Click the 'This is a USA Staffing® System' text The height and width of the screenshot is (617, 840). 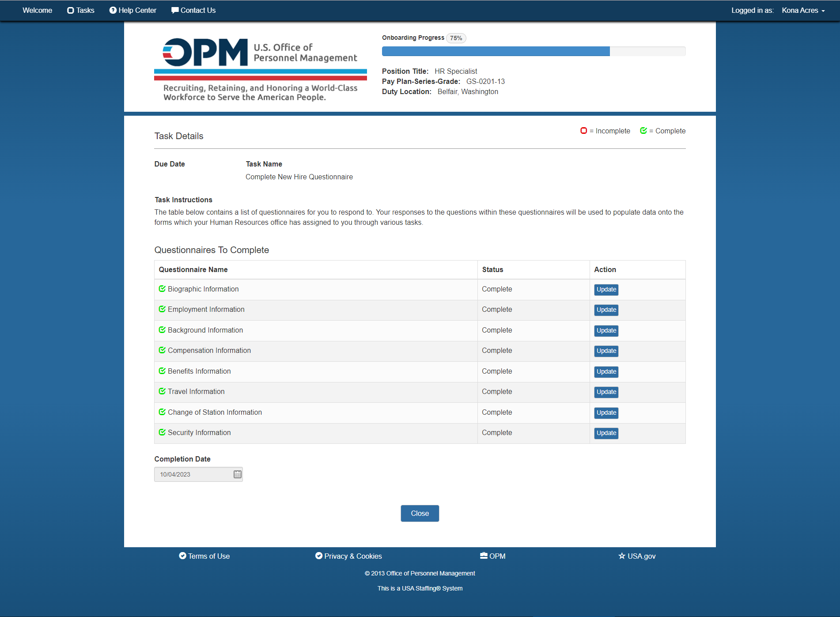pos(420,588)
